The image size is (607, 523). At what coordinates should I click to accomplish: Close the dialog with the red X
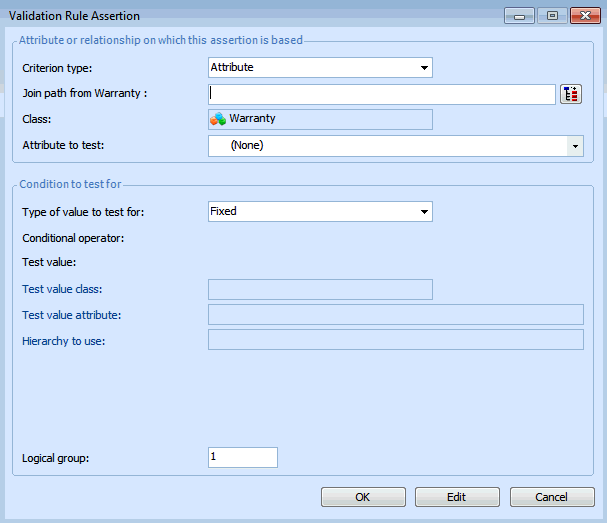583,15
